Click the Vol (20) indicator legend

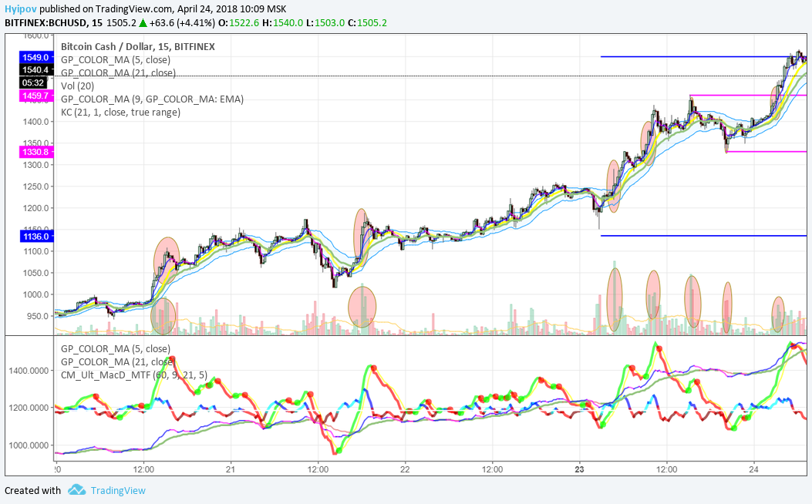78,86
